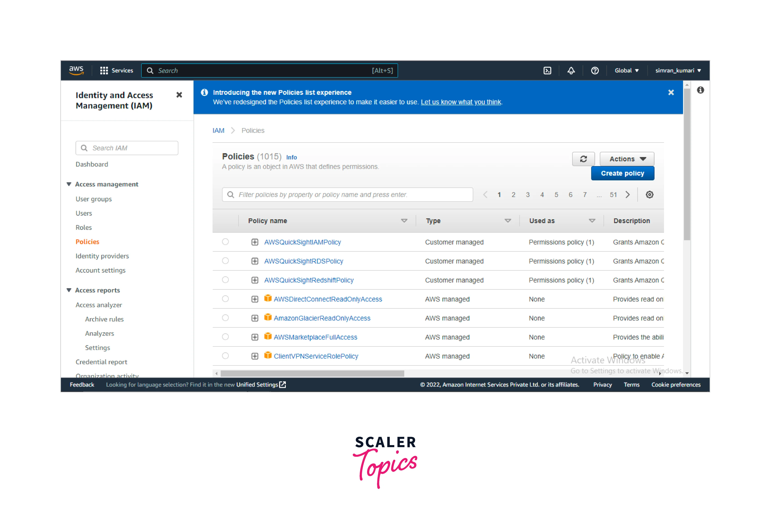
Task: Open Roles in the sidebar
Action: (83, 228)
